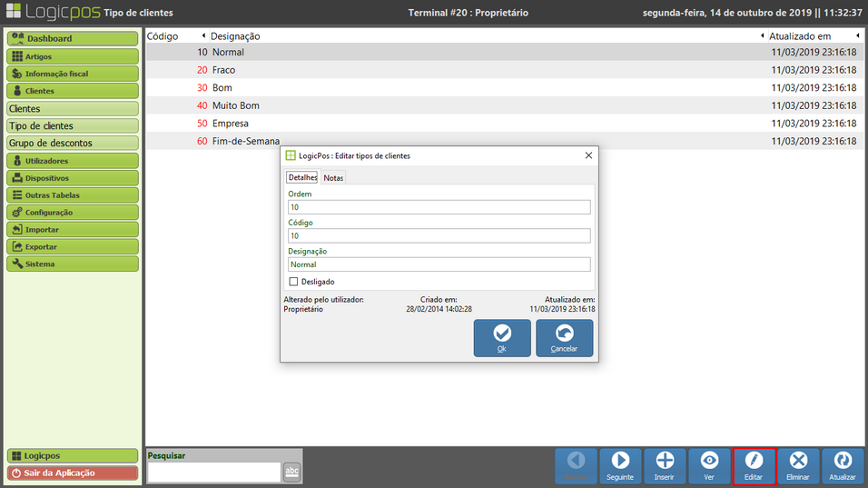Image resolution: width=868 pixels, height=488 pixels.
Task: Click in the Designação text field
Action: click(439, 264)
